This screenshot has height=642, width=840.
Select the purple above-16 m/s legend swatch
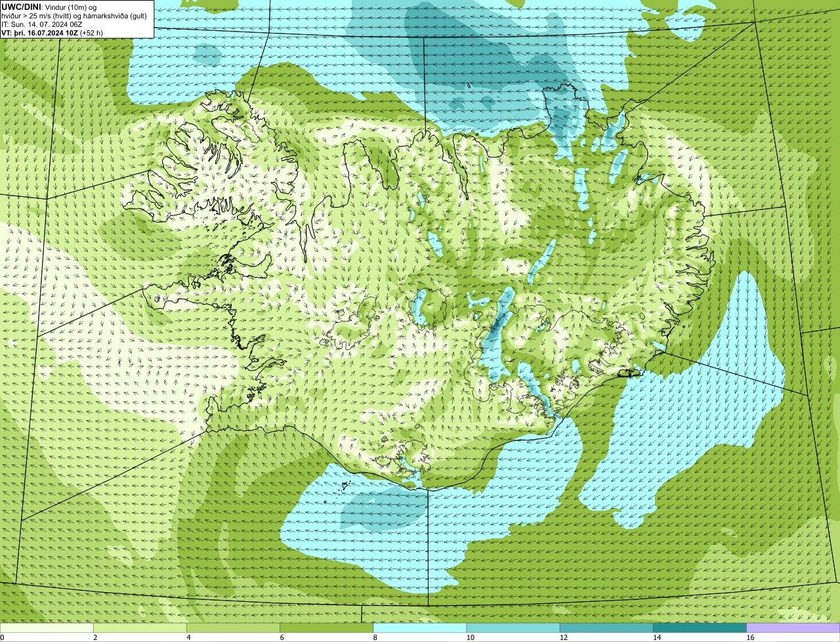(793, 628)
